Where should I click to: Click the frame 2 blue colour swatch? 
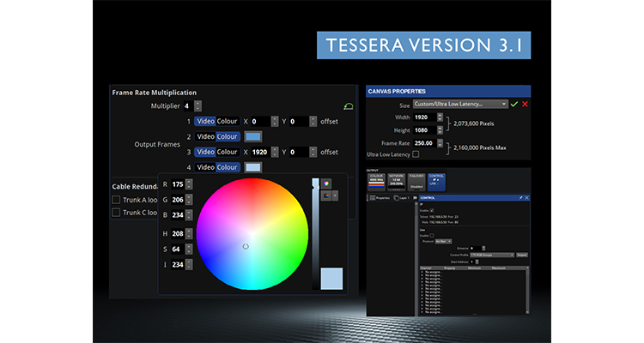[x=253, y=136]
